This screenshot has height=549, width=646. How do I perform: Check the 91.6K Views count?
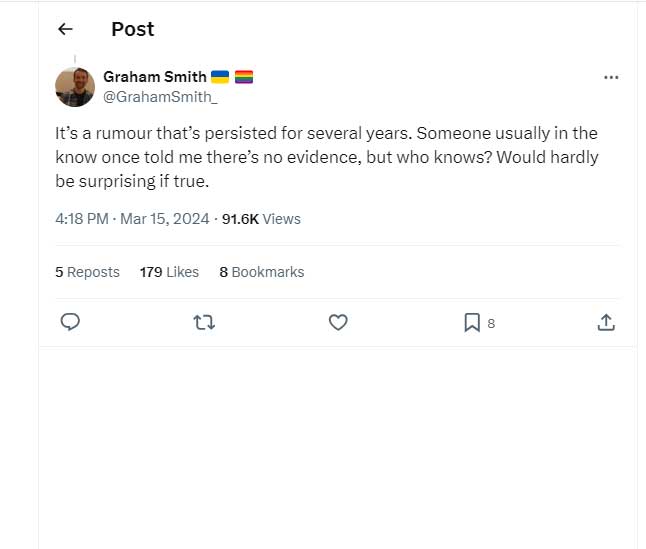click(261, 219)
